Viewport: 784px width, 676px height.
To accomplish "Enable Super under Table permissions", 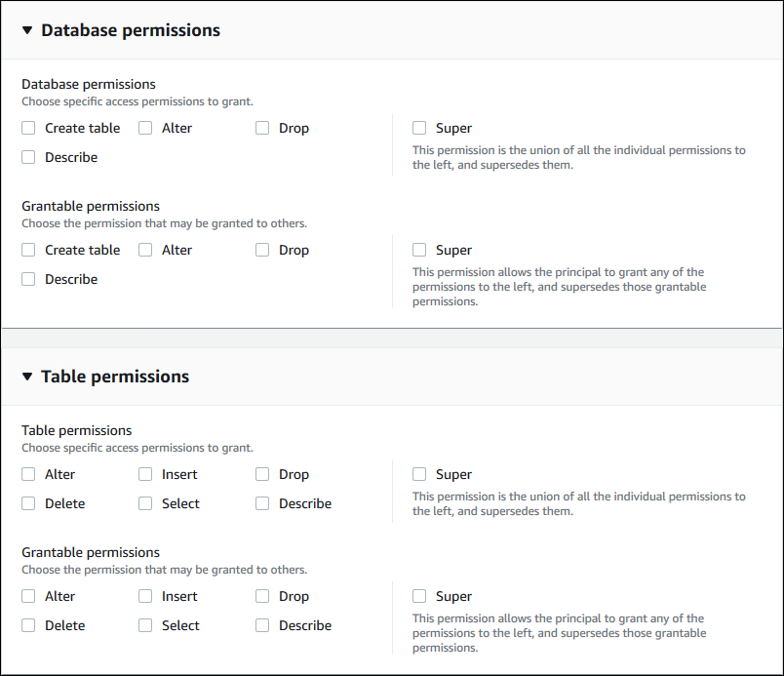I will pos(419,473).
